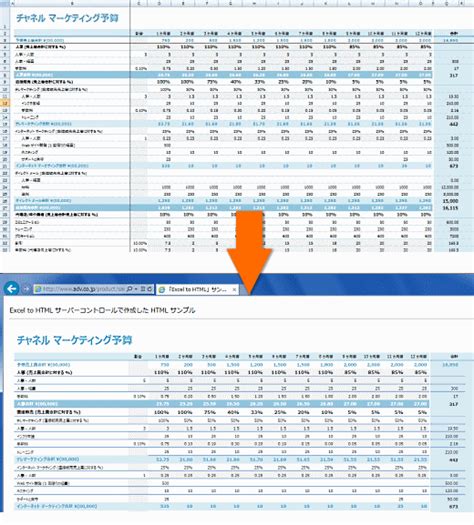The height and width of the screenshot is (525, 474).
Task: Refresh the page with the reload icon
Action: [150, 289]
